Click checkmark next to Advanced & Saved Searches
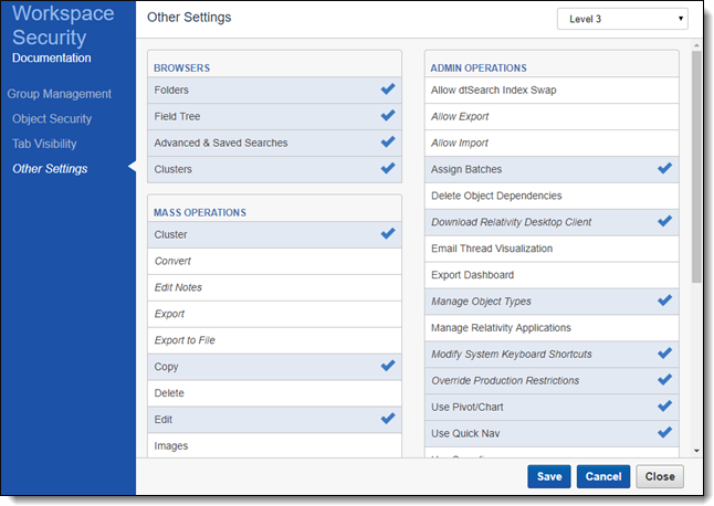The image size is (714, 506). (388, 142)
